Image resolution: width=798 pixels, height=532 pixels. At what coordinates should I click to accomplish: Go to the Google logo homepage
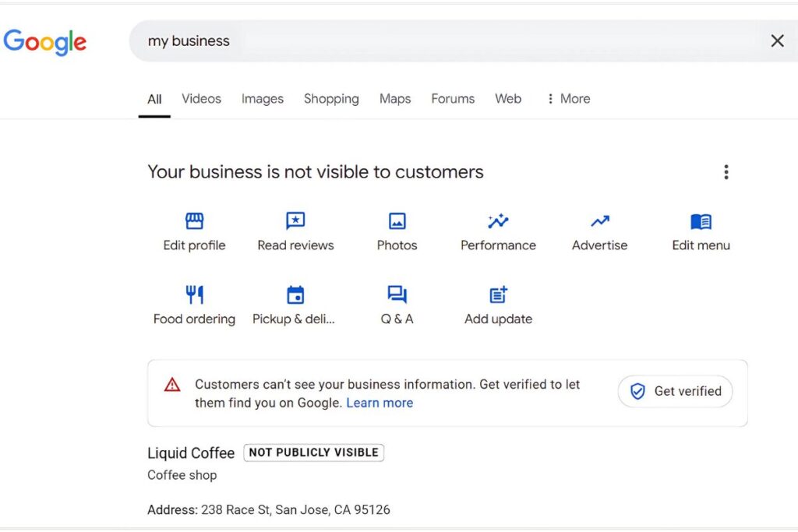point(44,42)
